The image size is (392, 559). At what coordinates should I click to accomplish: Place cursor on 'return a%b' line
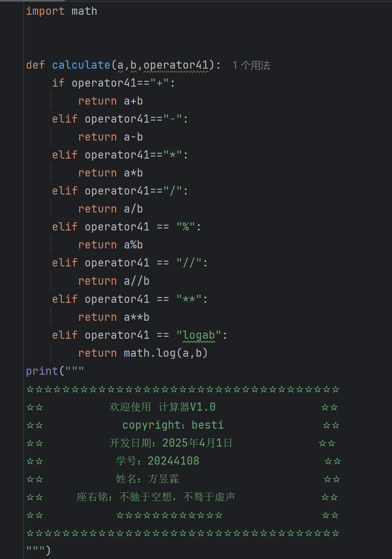110,245
